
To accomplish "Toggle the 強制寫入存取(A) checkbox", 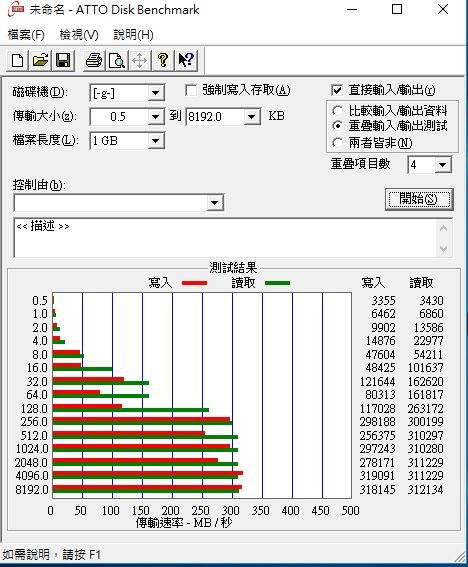I will (x=191, y=90).
